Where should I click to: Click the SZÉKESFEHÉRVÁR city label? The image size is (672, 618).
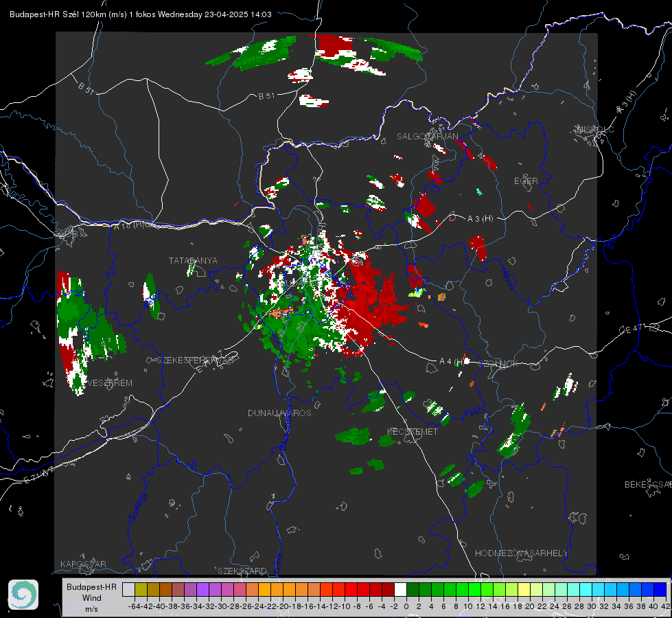point(197,360)
